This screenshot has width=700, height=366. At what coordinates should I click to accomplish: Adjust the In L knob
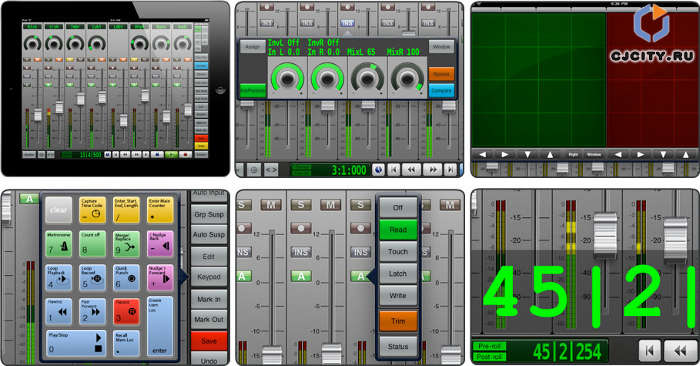287,79
